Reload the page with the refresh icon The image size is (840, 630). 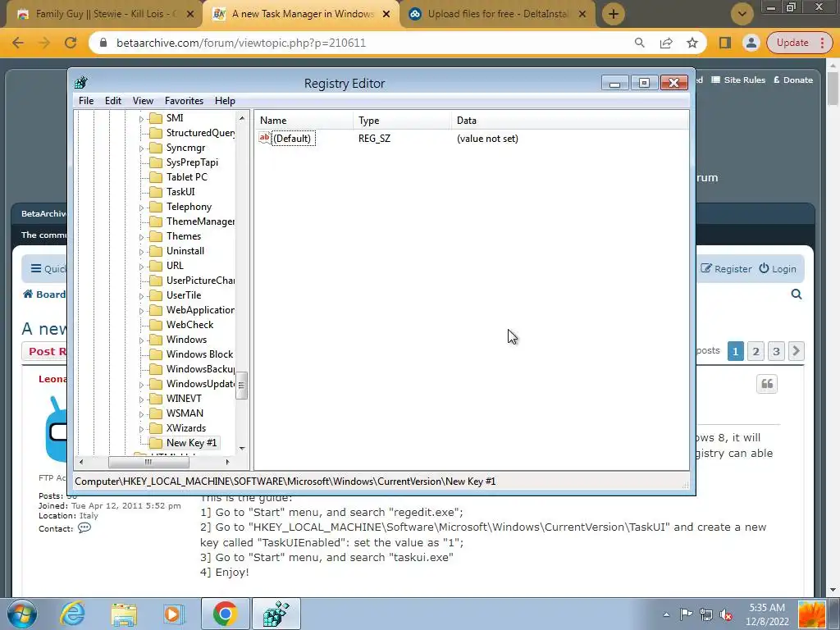pyautogui.click(x=71, y=43)
